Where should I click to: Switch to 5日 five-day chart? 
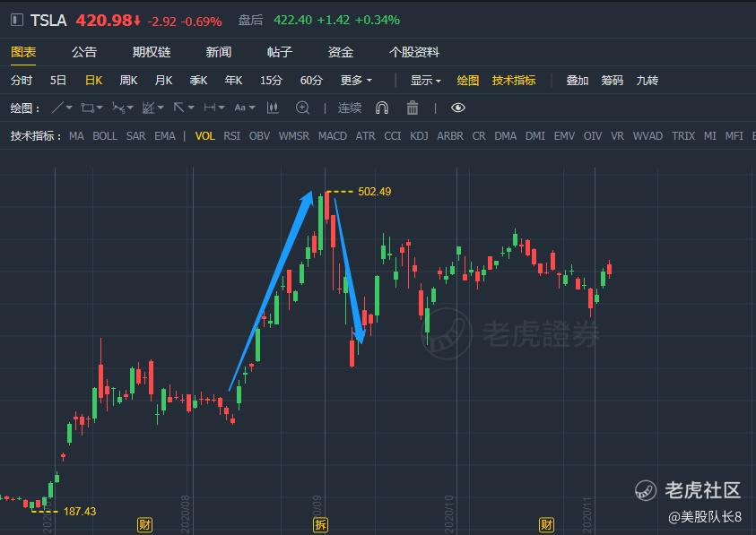(58, 80)
